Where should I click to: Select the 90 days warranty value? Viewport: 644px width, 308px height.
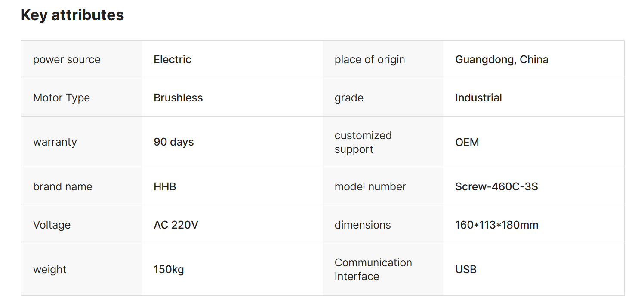pyautogui.click(x=174, y=142)
